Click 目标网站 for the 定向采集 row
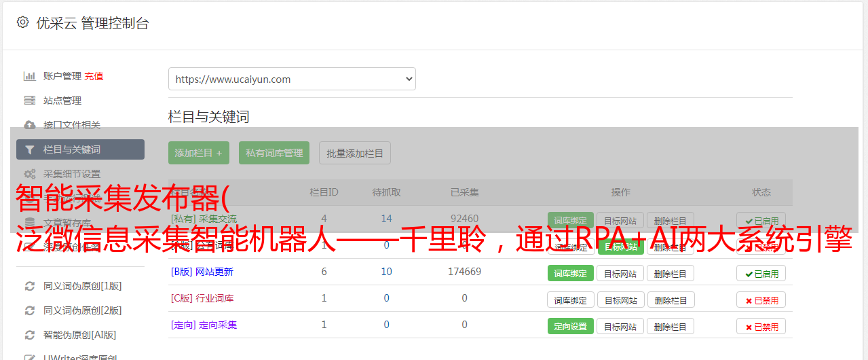 coord(620,326)
